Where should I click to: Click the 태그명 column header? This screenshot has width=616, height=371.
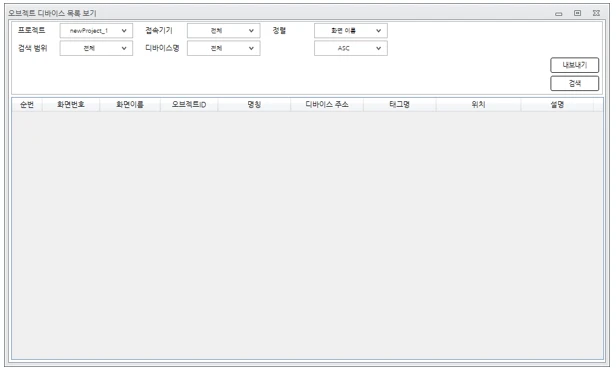(x=400, y=105)
